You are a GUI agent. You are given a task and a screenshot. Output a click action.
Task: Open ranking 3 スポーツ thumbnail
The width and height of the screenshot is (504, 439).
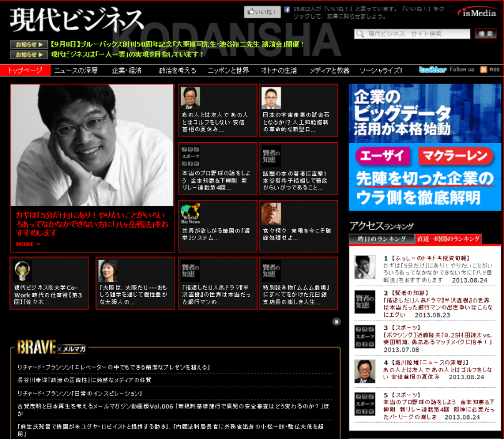click(x=365, y=337)
